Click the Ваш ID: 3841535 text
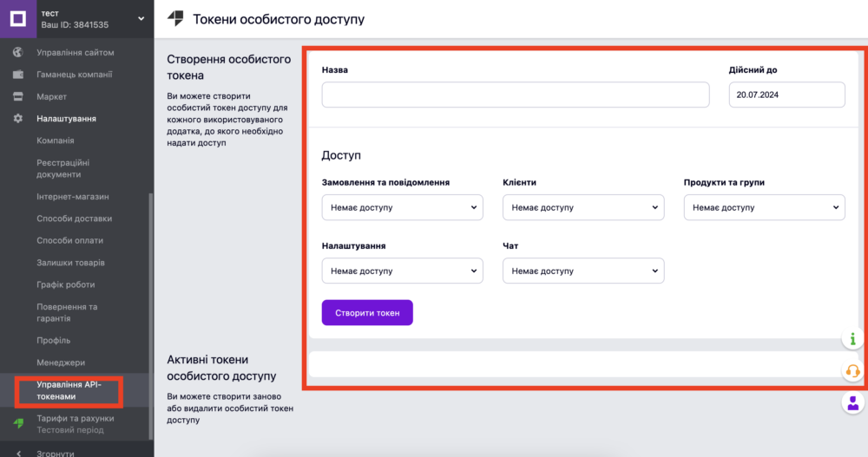This screenshot has height=457, width=868. 75,25
